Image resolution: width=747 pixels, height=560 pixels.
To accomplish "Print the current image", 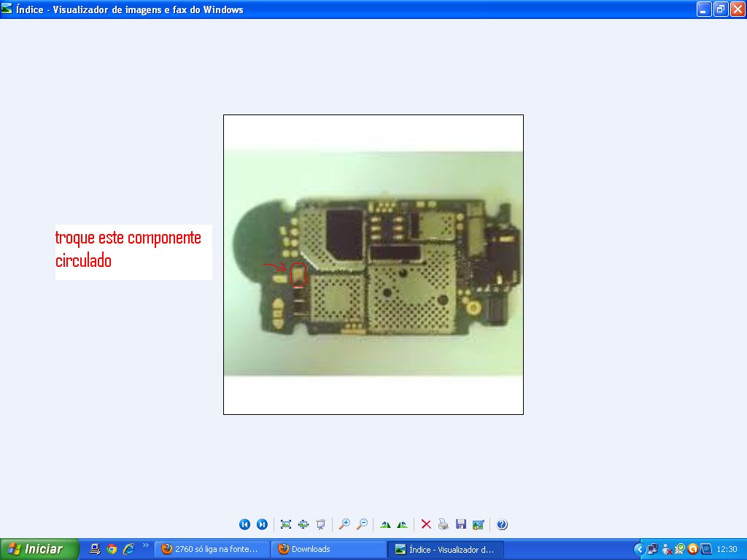I will click(444, 524).
